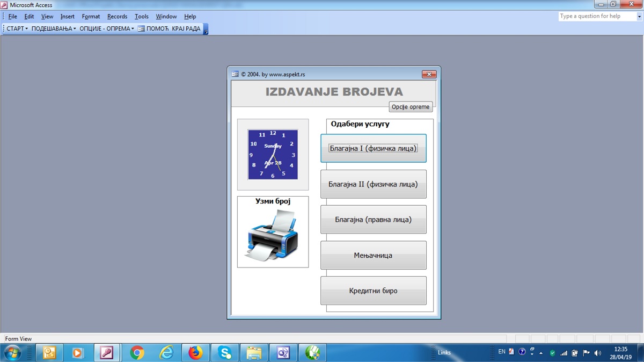The image size is (644, 362).
Task: Click the КРАЈ РАДА toolbar item
Action: [186, 28]
